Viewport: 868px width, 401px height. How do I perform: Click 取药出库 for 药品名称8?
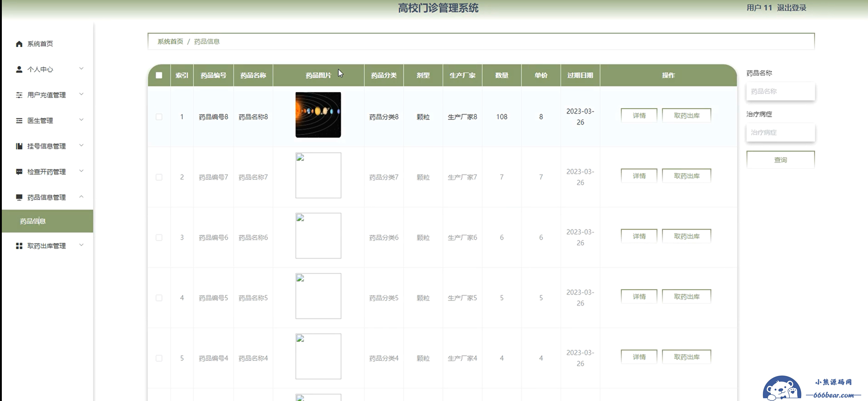point(687,116)
